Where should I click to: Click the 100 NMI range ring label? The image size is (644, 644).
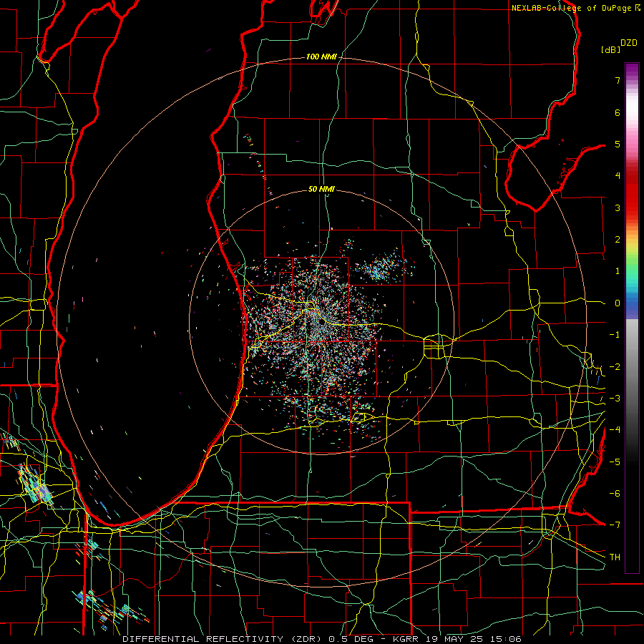coord(321,57)
